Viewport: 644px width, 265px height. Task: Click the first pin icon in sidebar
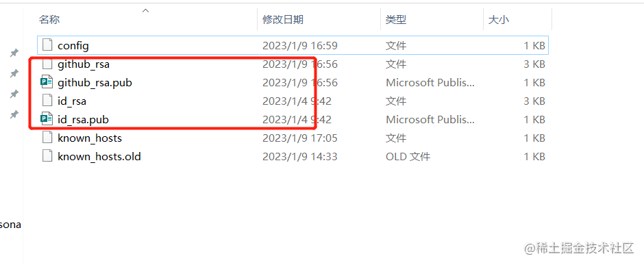(x=14, y=53)
